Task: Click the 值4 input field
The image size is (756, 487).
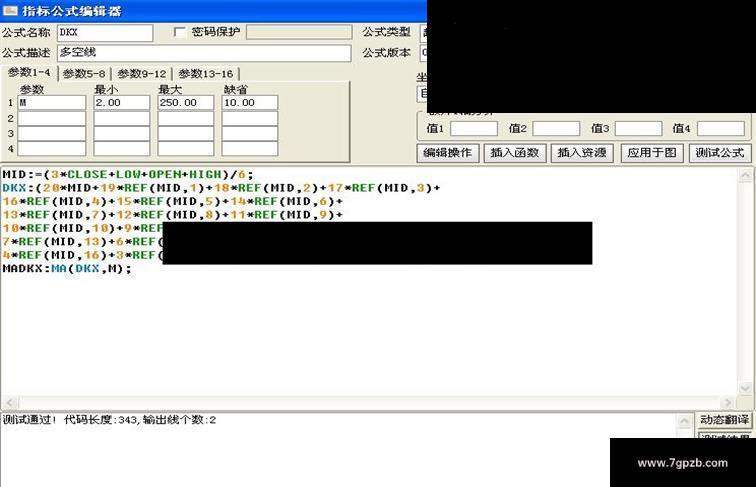Action: click(x=721, y=129)
